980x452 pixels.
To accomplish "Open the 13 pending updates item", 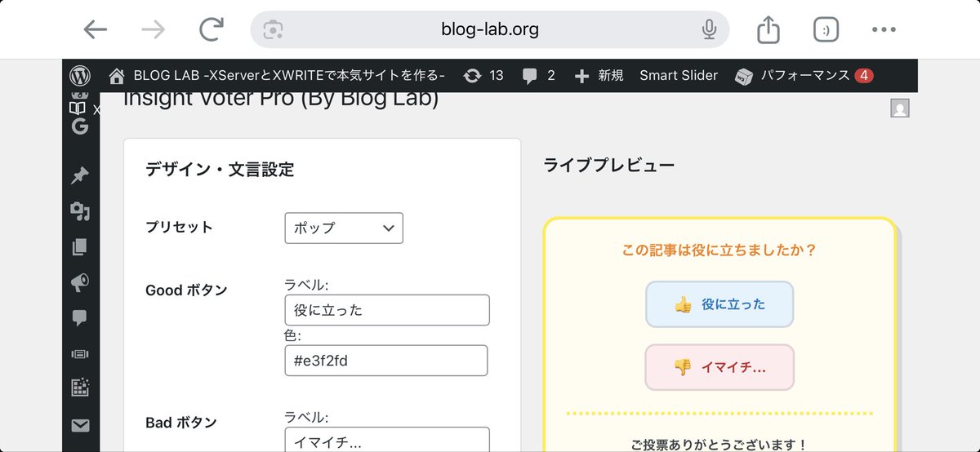I will [x=483, y=75].
